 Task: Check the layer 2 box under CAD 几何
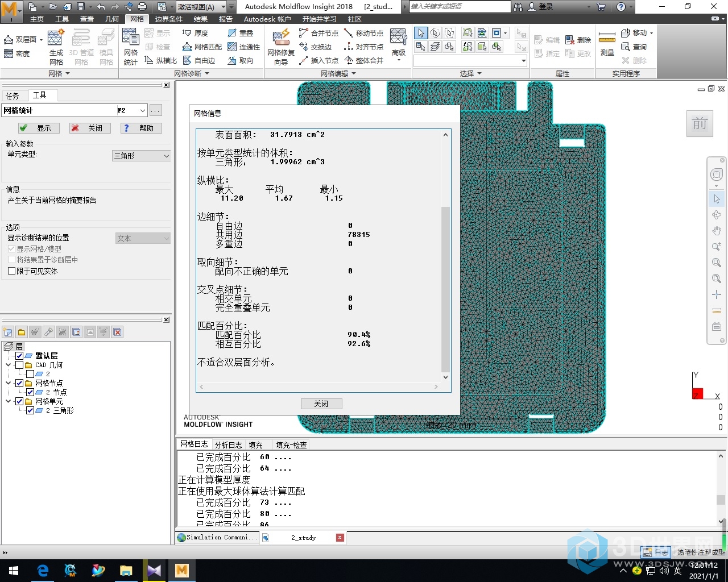tap(30, 374)
